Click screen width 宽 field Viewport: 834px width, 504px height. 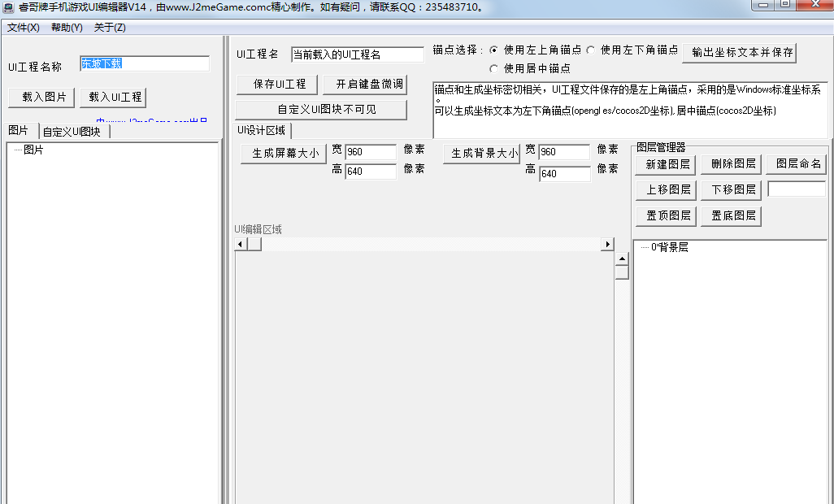click(371, 152)
